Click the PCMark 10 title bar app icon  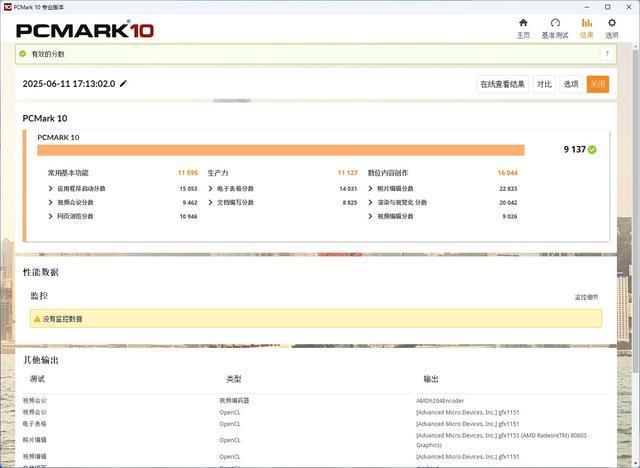[7, 7]
